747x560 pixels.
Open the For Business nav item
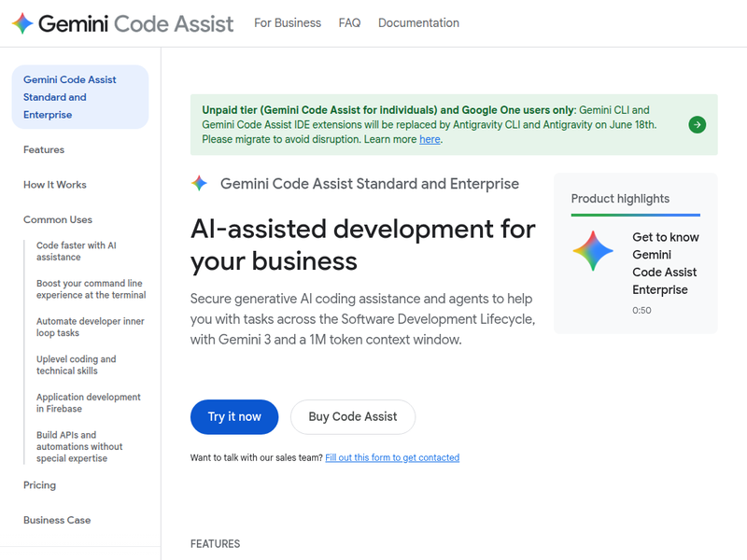pos(288,22)
